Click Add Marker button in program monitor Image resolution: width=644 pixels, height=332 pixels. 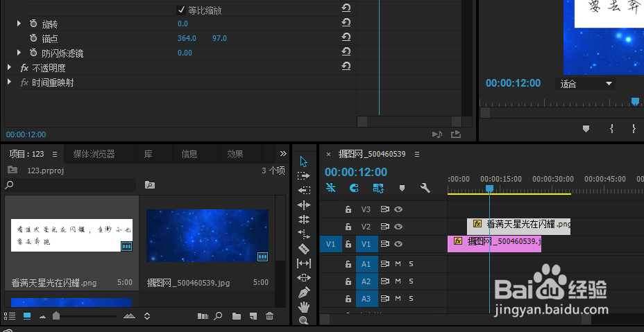tap(586, 129)
